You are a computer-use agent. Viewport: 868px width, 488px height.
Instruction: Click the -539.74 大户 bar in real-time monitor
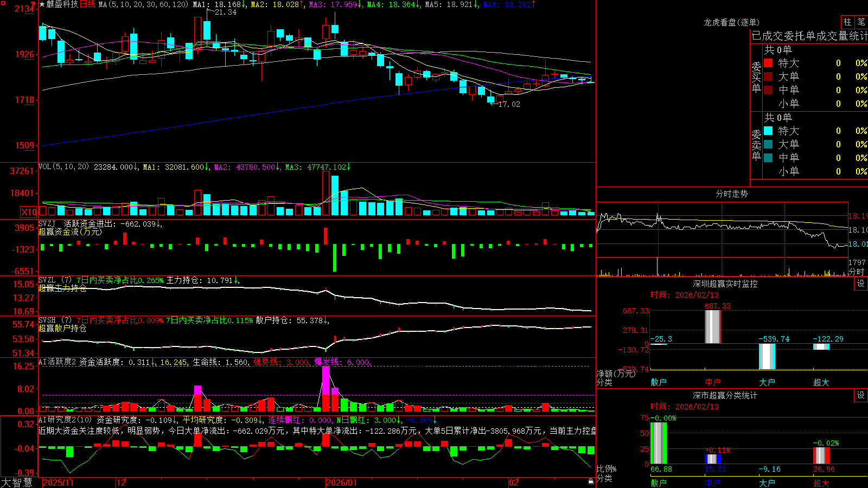(767, 357)
